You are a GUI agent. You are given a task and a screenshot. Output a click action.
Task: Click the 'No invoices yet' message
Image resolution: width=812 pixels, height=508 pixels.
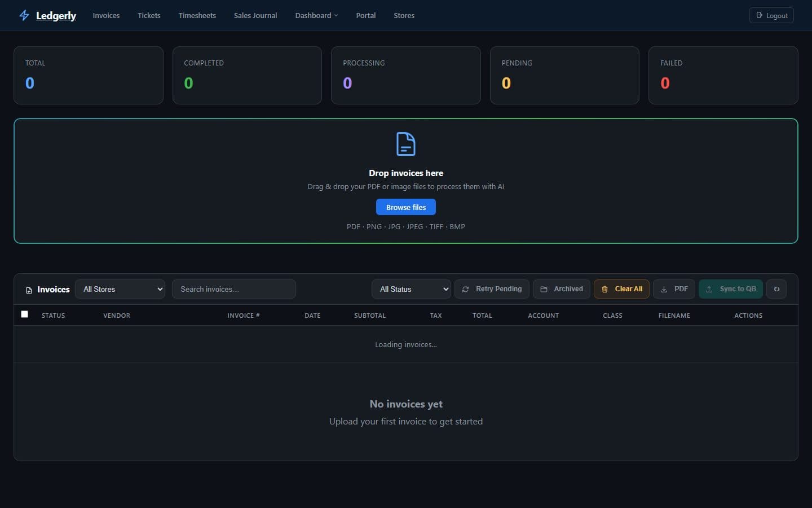(406, 404)
